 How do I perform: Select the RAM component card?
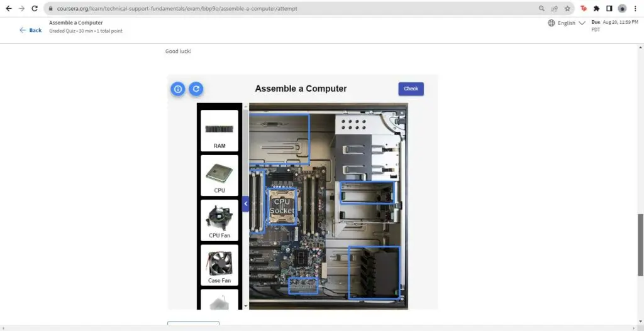pos(219,131)
